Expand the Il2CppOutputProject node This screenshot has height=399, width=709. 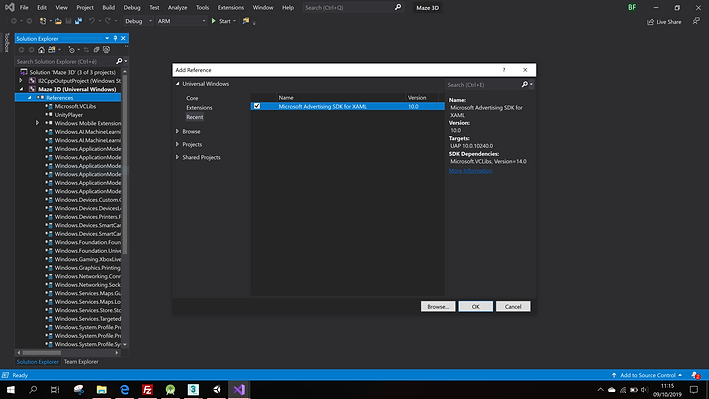coord(21,81)
